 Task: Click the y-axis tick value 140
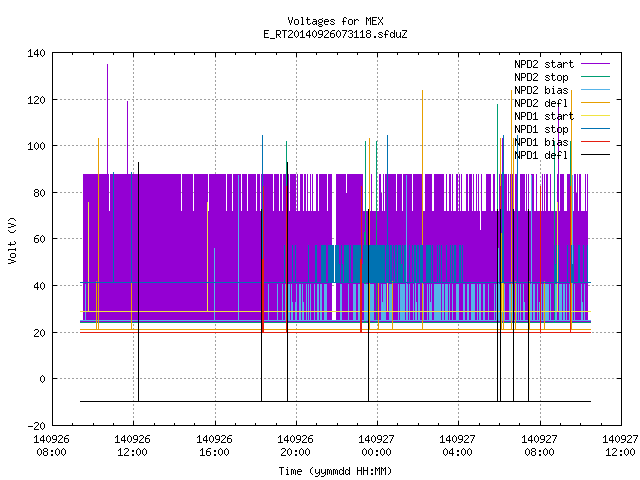[x=36, y=53]
